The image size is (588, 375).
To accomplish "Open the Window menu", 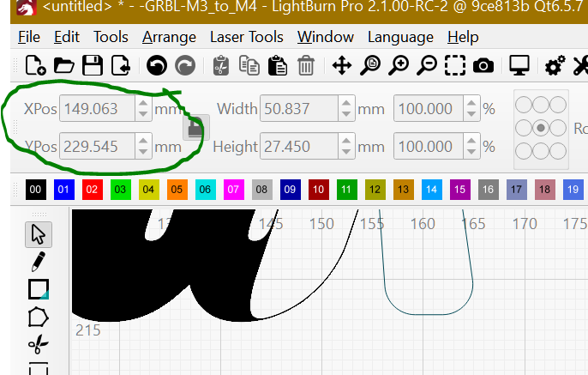I will [x=325, y=38].
